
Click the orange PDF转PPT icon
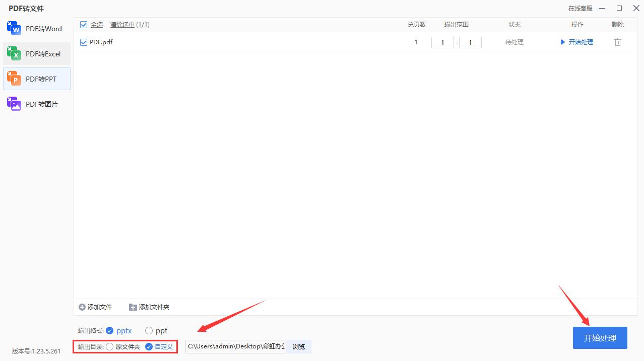pyautogui.click(x=14, y=79)
